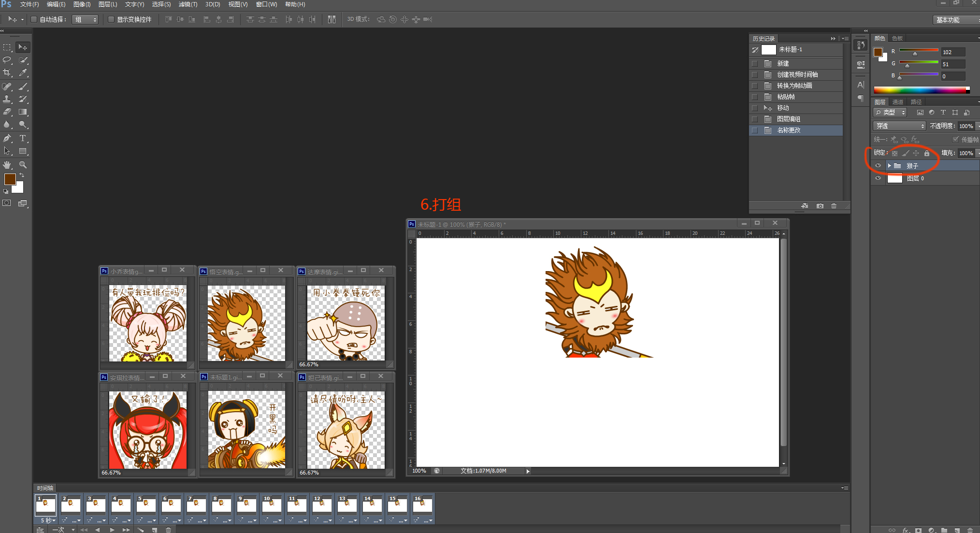
Task: Hide the 图层 0 layer visibility
Action: pos(878,178)
